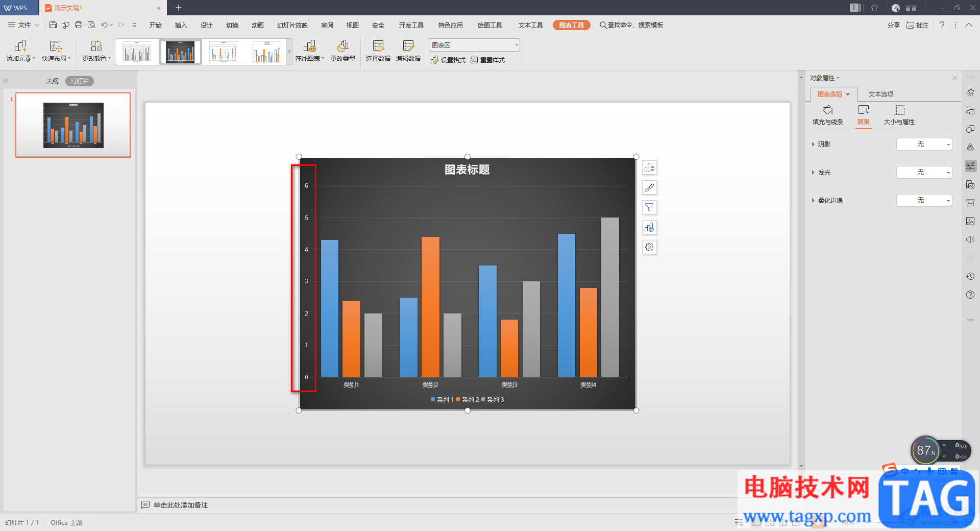Open Add Chart Element (添加元素)
The width and height of the screenshot is (980, 531).
tap(21, 52)
